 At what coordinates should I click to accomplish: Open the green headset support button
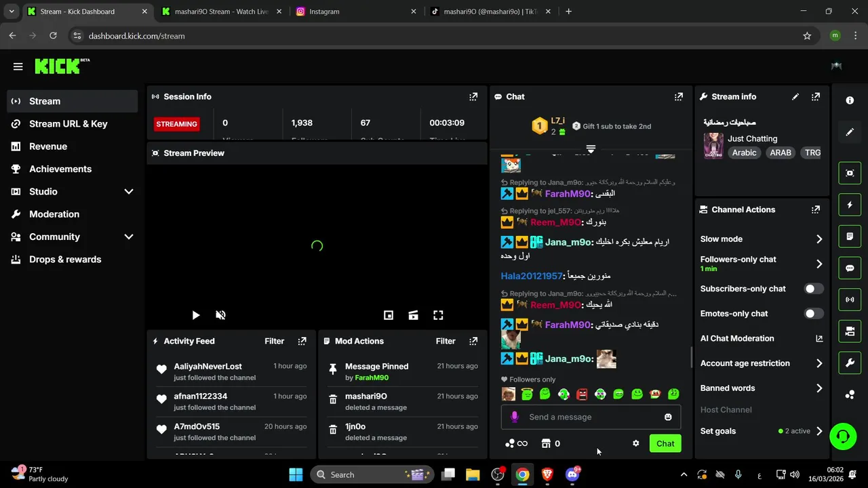coord(843,436)
